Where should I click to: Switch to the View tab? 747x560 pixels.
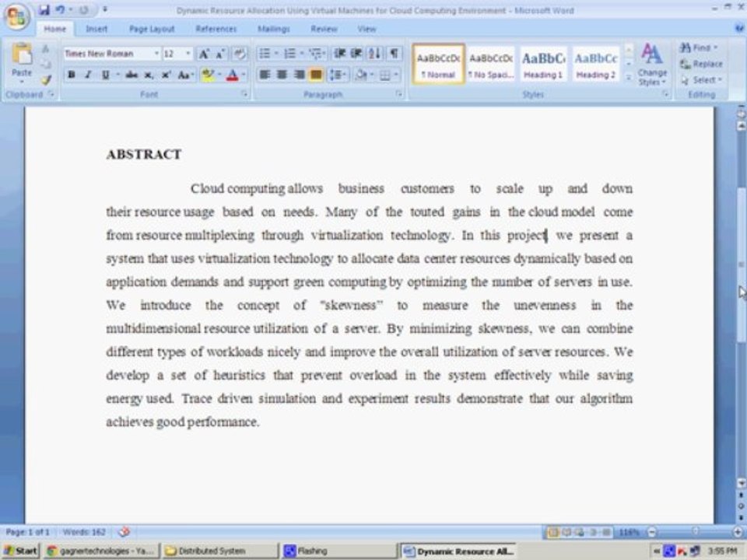point(366,29)
